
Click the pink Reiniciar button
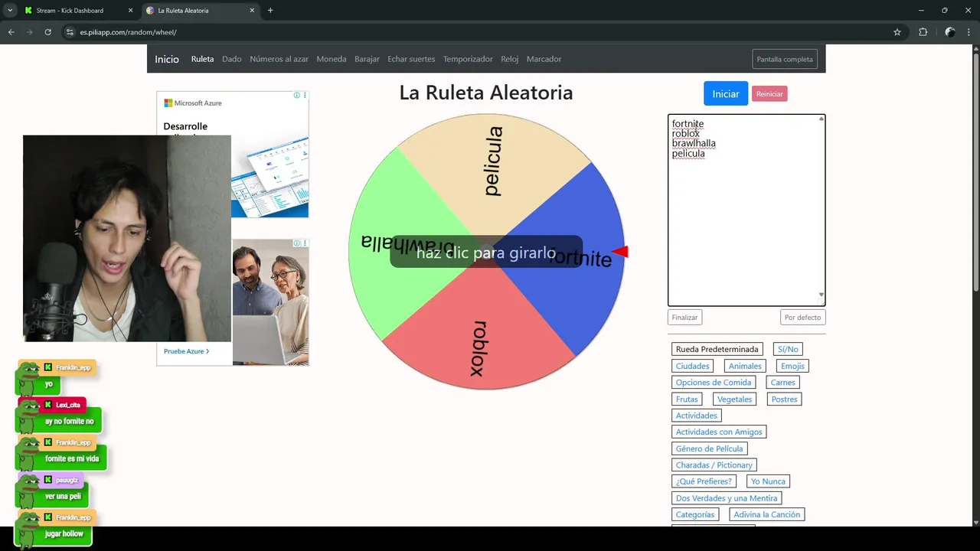(769, 93)
